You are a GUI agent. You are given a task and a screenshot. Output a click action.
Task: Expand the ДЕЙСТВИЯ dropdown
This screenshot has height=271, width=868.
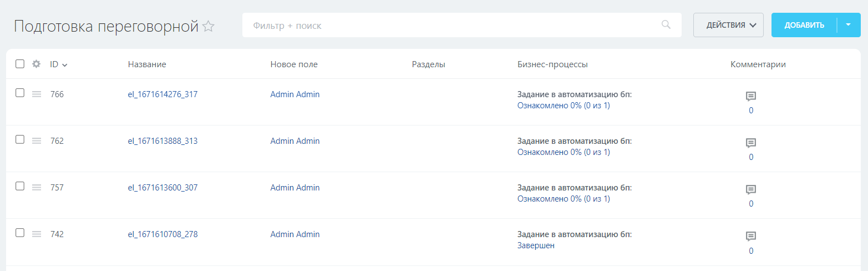click(728, 25)
